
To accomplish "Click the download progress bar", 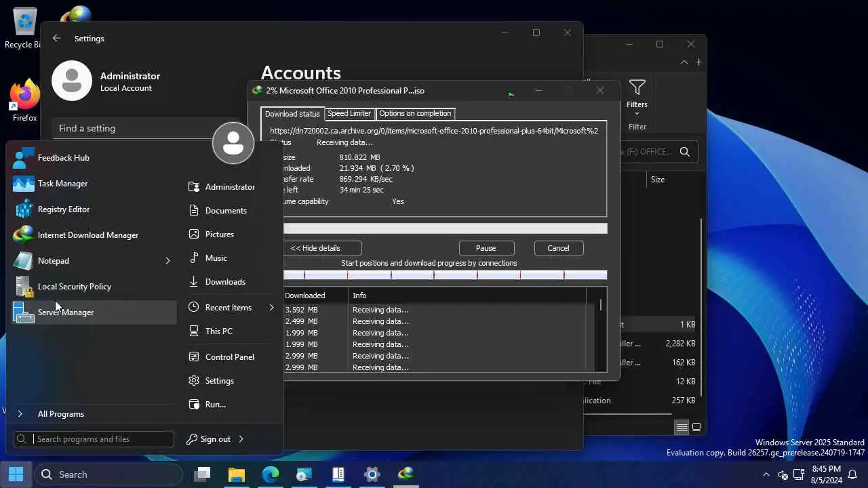I will (445, 229).
